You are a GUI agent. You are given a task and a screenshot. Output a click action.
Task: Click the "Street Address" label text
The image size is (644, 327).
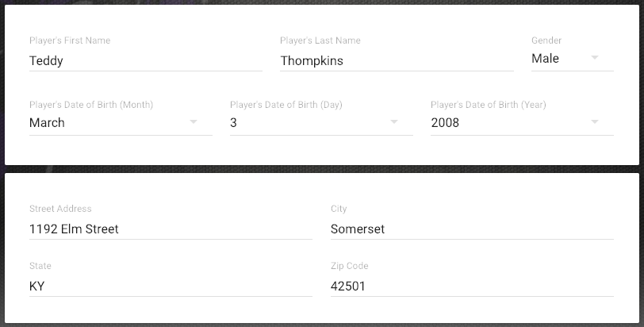pos(60,209)
